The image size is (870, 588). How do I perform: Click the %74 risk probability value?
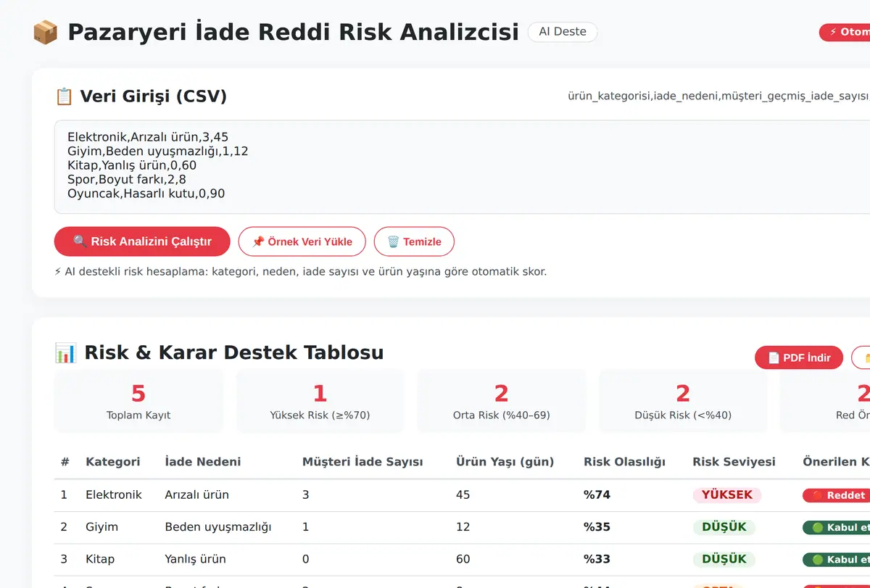(x=597, y=495)
